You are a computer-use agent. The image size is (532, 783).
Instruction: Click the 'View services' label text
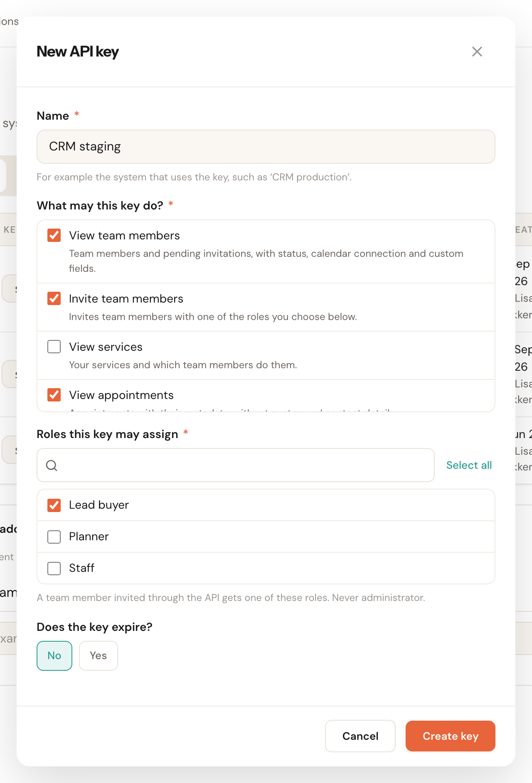(106, 347)
